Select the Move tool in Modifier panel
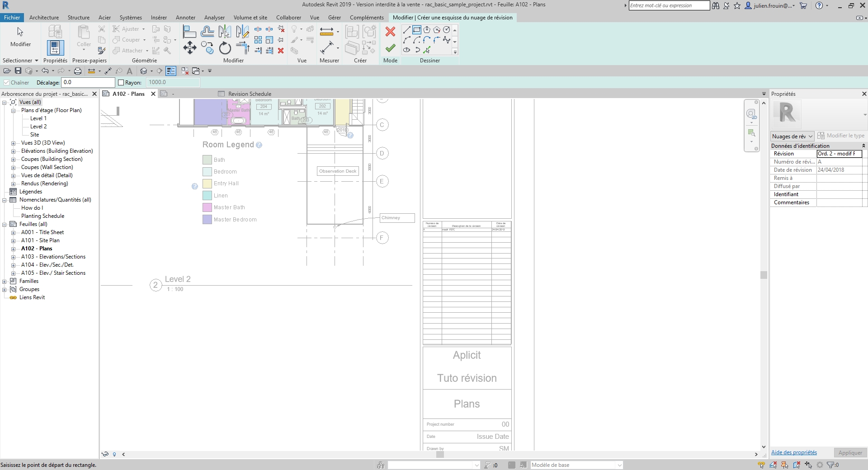Viewport: 868px width, 470px height. click(x=189, y=47)
